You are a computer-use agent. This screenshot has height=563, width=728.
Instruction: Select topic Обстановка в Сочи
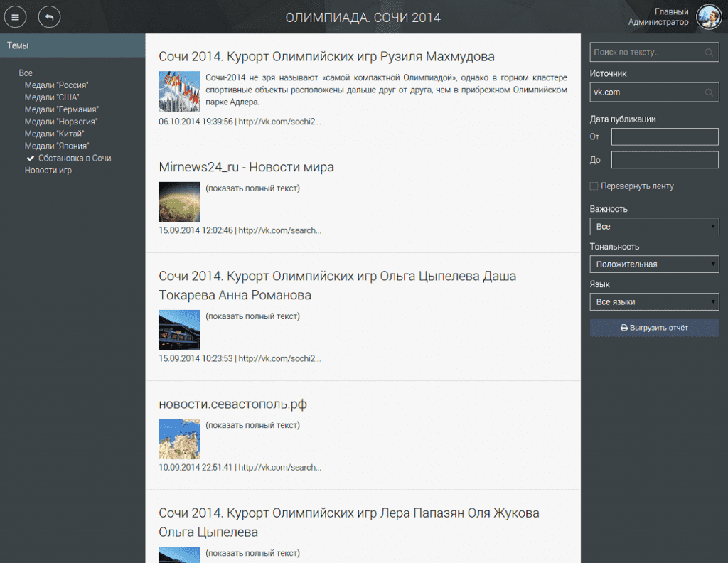pos(75,159)
